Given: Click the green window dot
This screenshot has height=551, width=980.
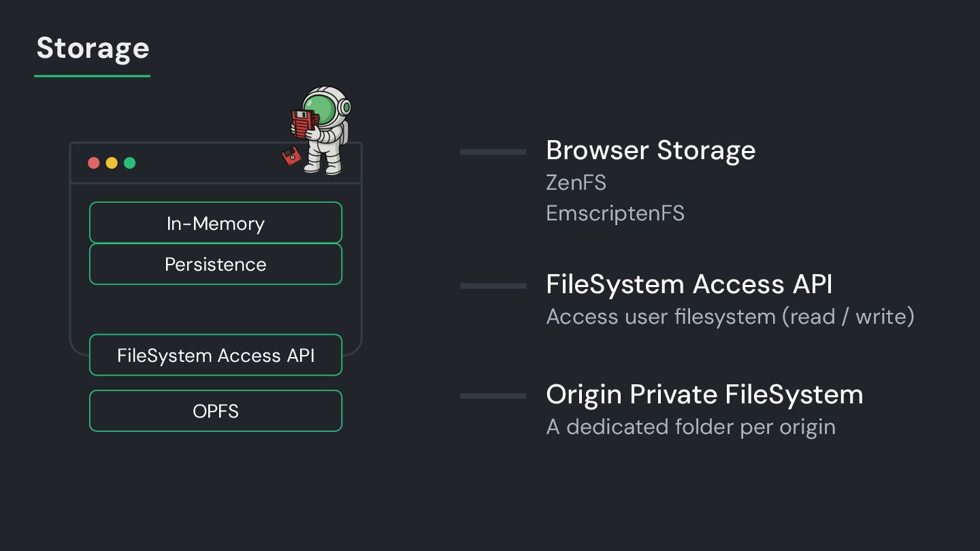Looking at the screenshot, I should click(x=129, y=163).
